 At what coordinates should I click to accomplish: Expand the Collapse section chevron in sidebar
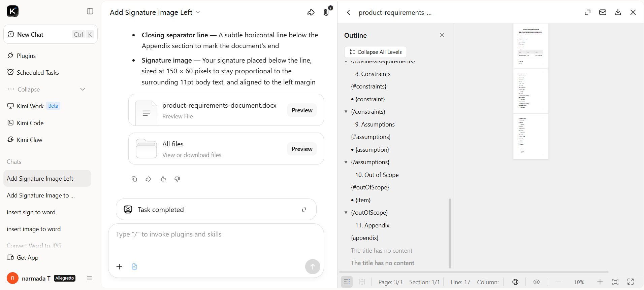tap(83, 89)
